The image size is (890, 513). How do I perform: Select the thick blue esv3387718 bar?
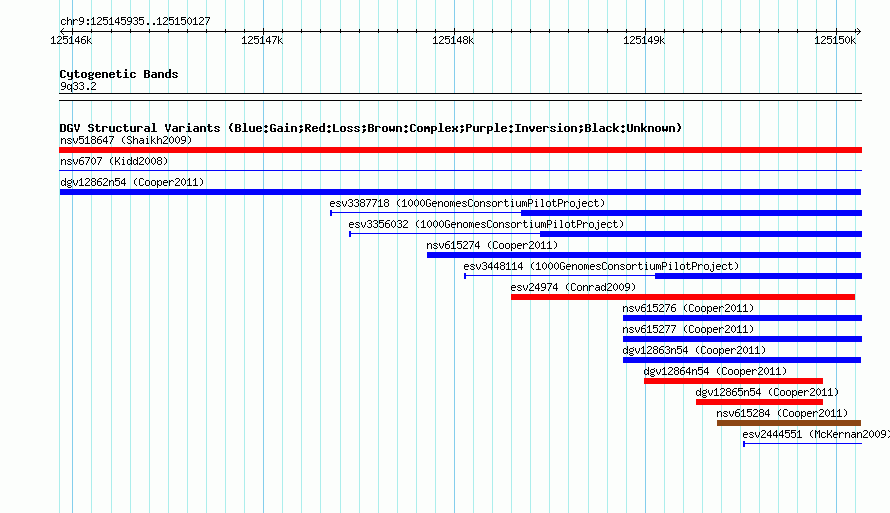(x=691, y=213)
